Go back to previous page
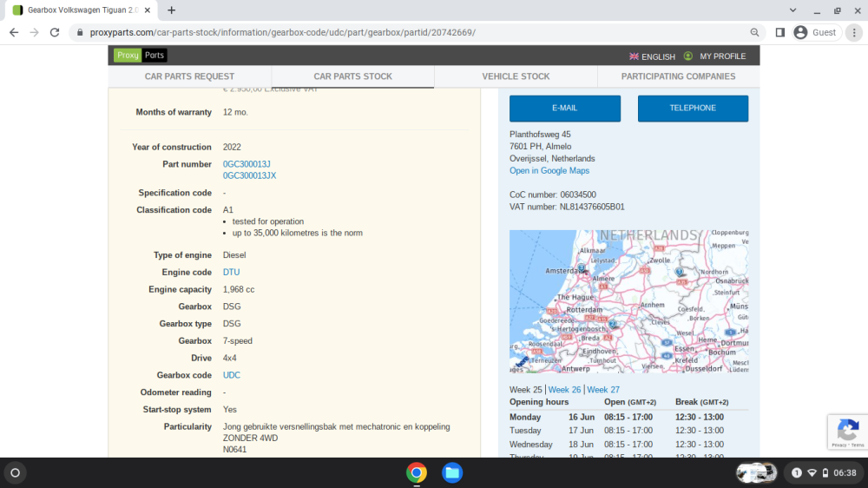This screenshot has height=488, width=868. tap(14, 33)
